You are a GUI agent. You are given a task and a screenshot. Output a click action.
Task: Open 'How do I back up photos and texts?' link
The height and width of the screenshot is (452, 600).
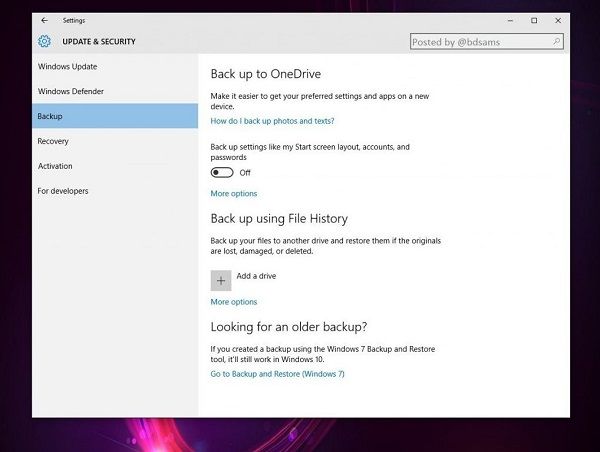pyautogui.click(x=272, y=121)
